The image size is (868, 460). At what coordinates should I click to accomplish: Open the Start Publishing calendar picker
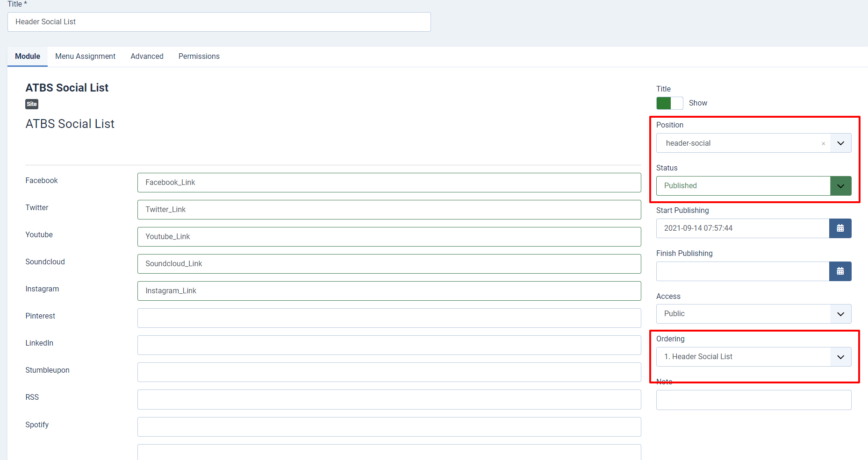click(840, 228)
